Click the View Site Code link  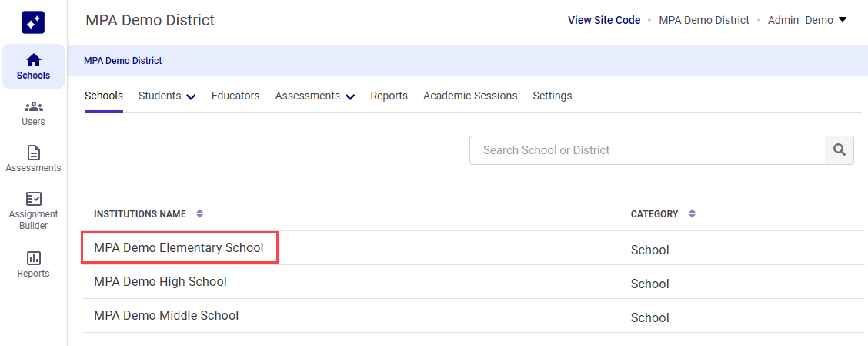coord(604,20)
